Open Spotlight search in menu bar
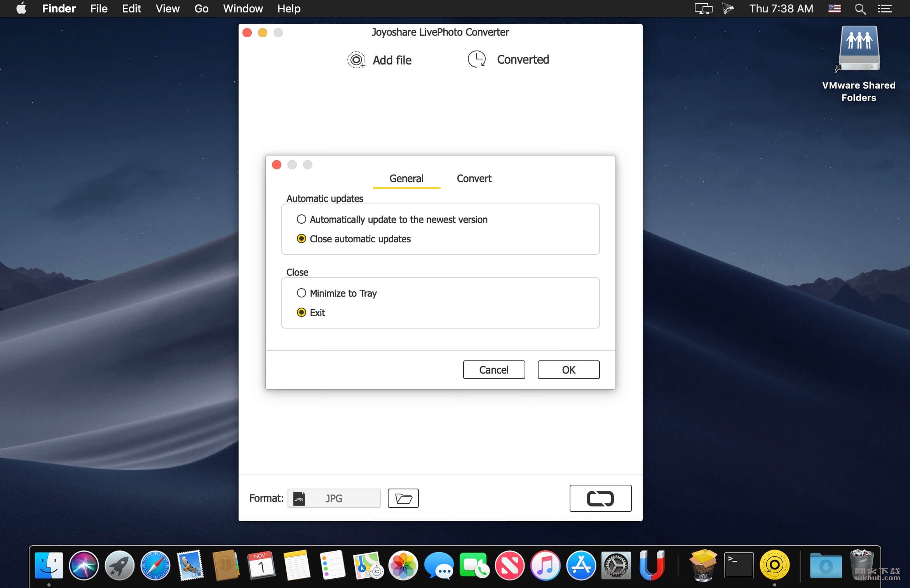The height and width of the screenshot is (588, 910). [860, 9]
